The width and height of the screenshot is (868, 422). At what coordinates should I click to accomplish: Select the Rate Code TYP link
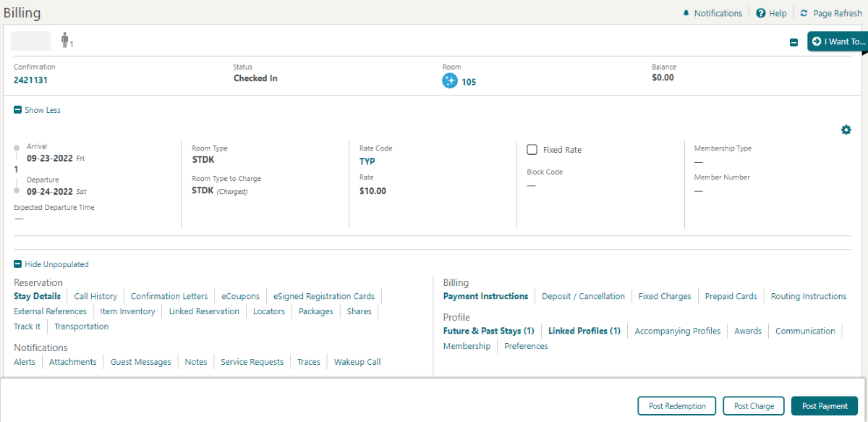click(367, 161)
